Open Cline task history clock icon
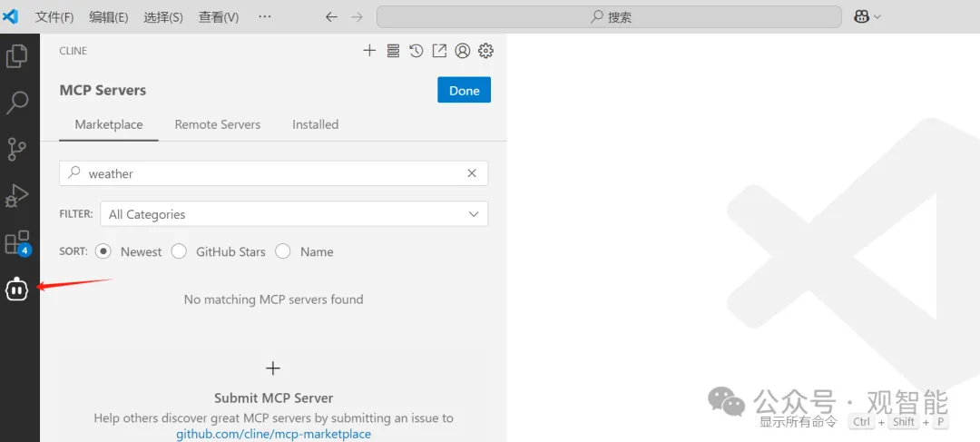 pyautogui.click(x=416, y=51)
